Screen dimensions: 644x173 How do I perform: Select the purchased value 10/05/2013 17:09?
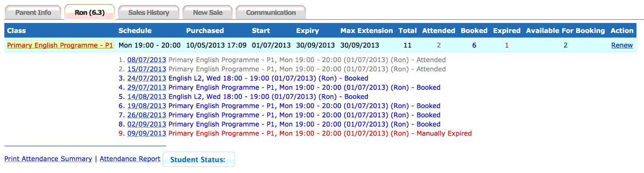tap(216, 45)
